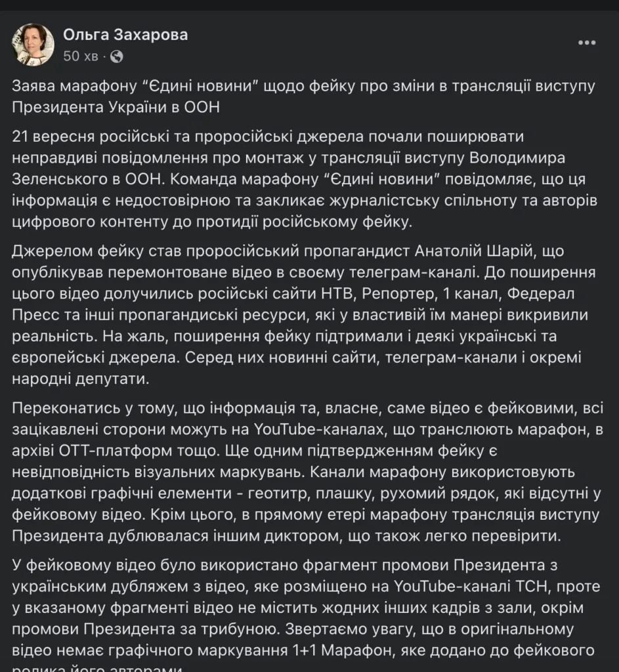The image size is (619, 672).
Task: Click the words Федерал Пресс in the text
Action: 541,293
